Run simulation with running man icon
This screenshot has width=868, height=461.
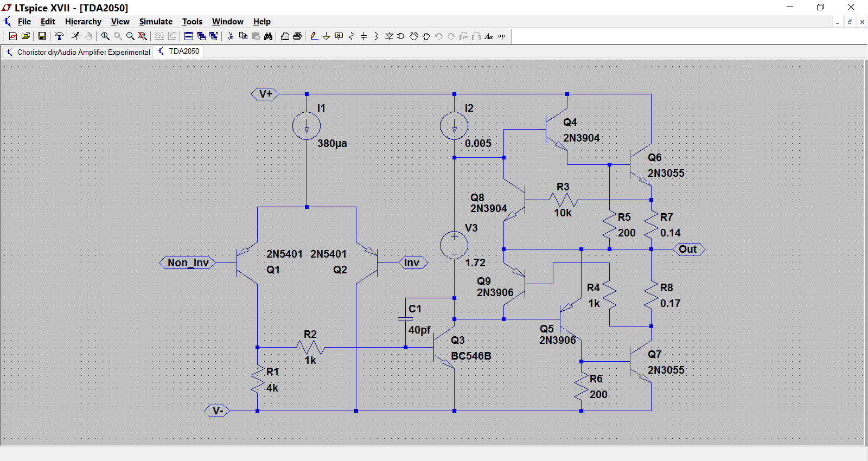pos(75,36)
